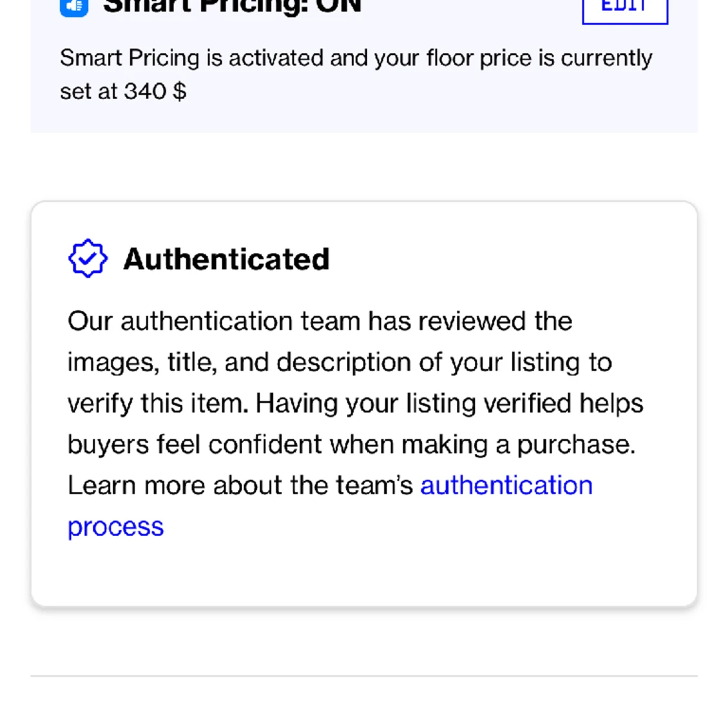Click "floor price" in Smart Pricing banner
Viewport: 728px width, 728px height.
[x=481, y=58]
